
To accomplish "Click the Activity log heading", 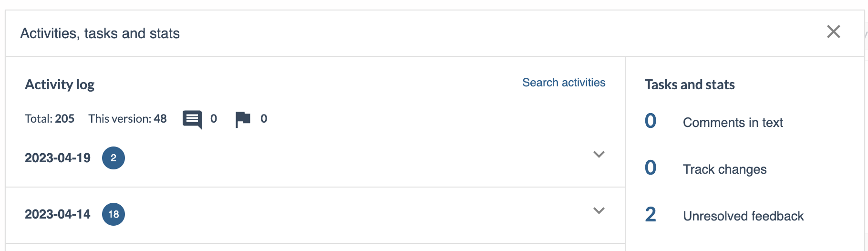I will coord(60,84).
